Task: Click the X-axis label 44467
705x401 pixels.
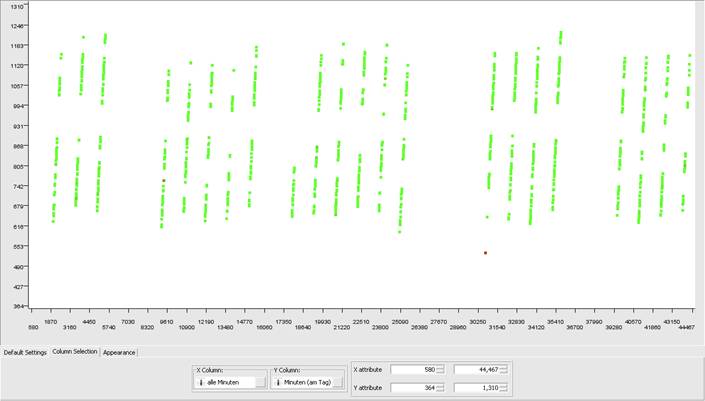Action: (687, 327)
